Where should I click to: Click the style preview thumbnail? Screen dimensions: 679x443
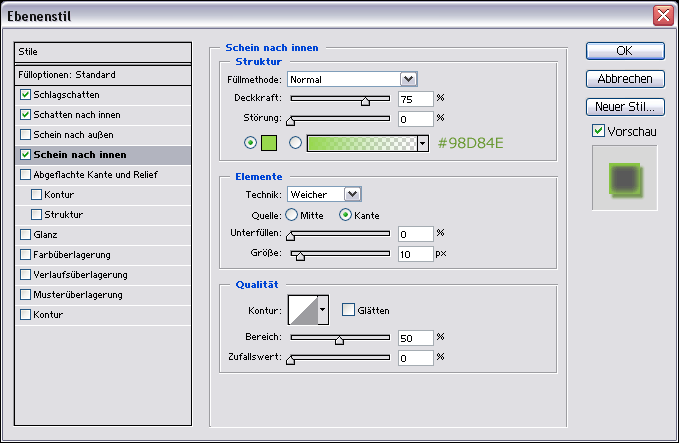tap(625, 178)
